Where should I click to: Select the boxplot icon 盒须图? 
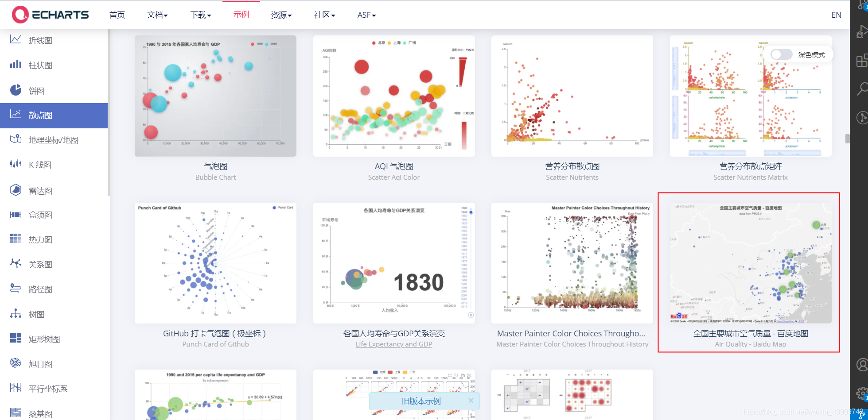[16, 215]
